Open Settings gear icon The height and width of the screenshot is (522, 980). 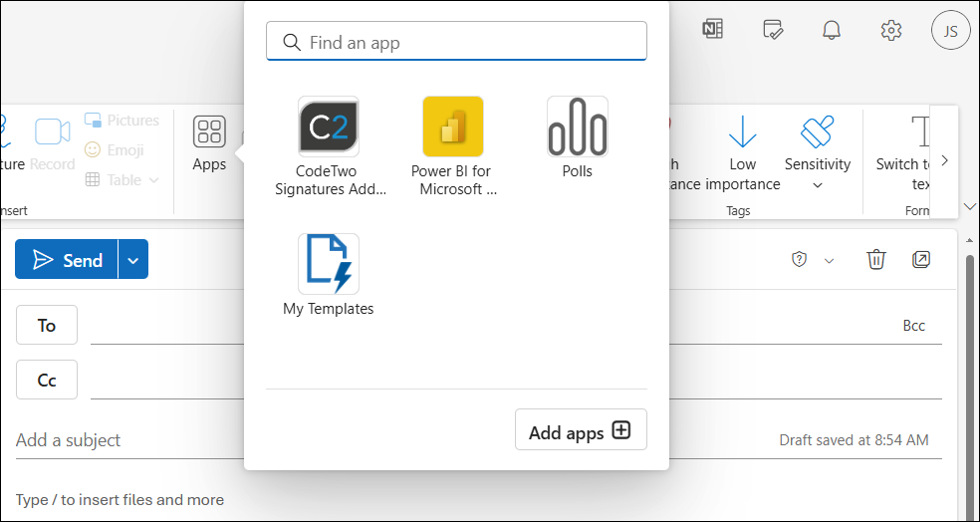(x=890, y=29)
